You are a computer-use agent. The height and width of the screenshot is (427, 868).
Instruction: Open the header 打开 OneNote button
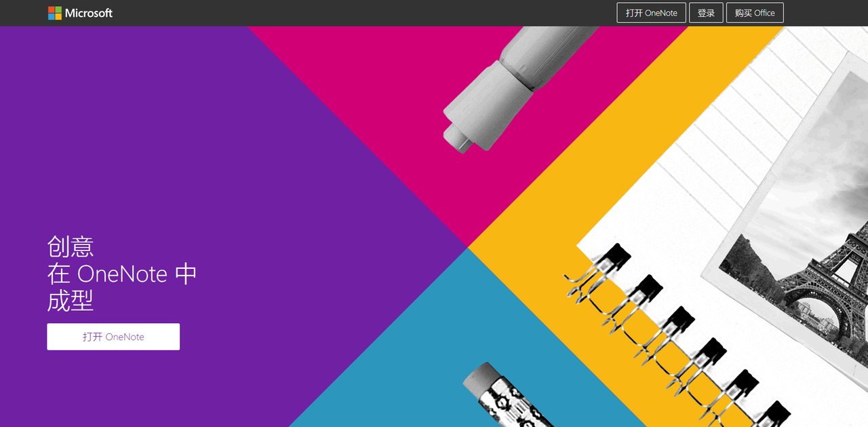click(x=652, y=13)
